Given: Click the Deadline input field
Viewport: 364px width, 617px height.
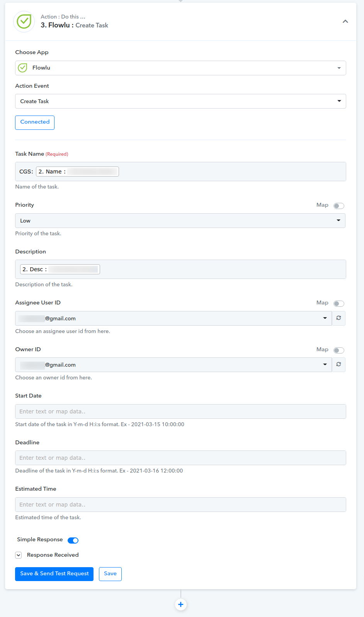Looking at the screenshot, I should pyautogui.click(x=180, y=458).
